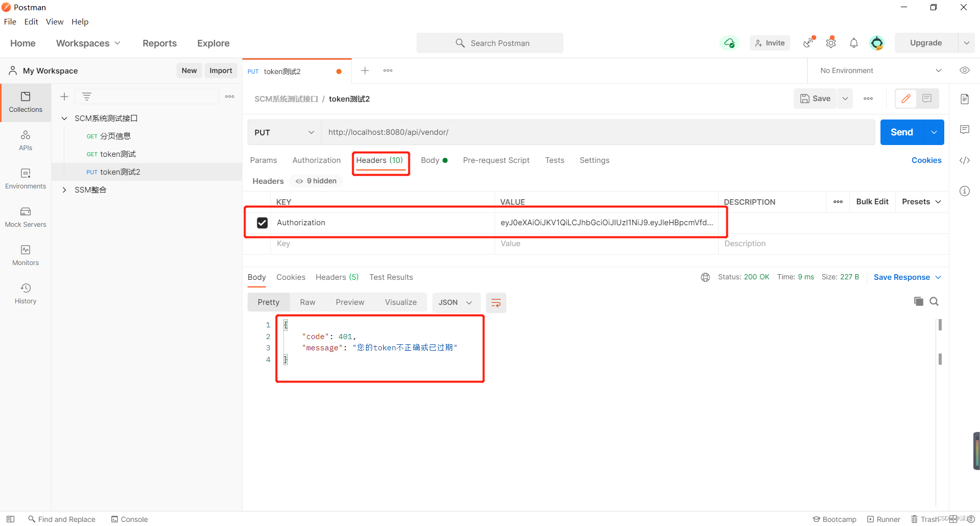The height and width of the screenshot is (526, 980).
Task: Switch to the request Authorization tab
Action: pos(316,160)
